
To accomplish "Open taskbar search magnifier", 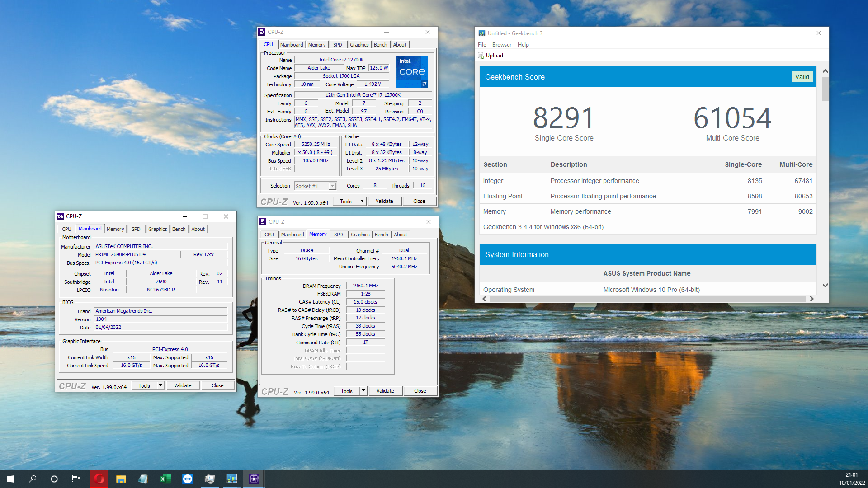I will [33, 479].
